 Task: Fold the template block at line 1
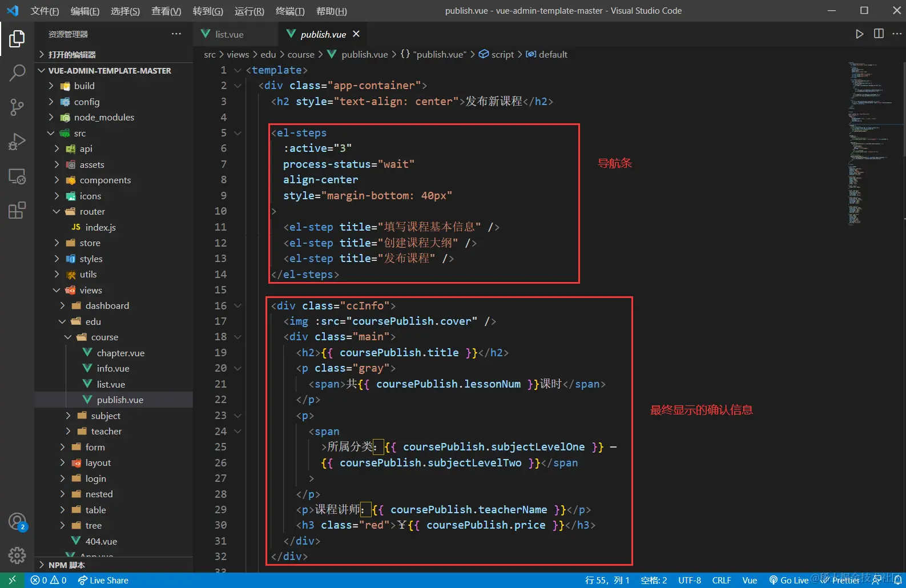click(x=237, y=70)
